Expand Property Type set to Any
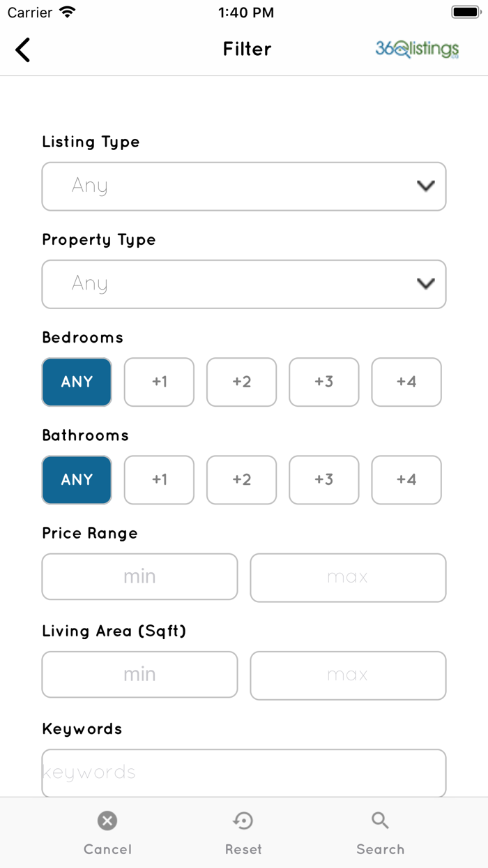Image resolution: width=488 pixels, height=868 pixels. point(244,284)
